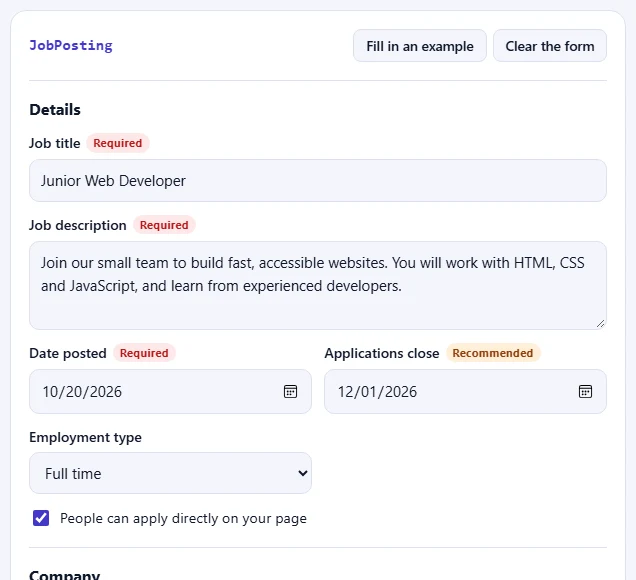This screenshot has height=580, width=636.
Task: Click the Recommended badge next to Applications close
Action: 493,353
